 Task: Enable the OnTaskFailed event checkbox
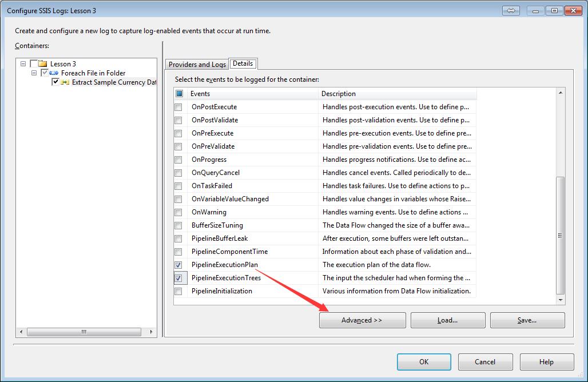178,186
